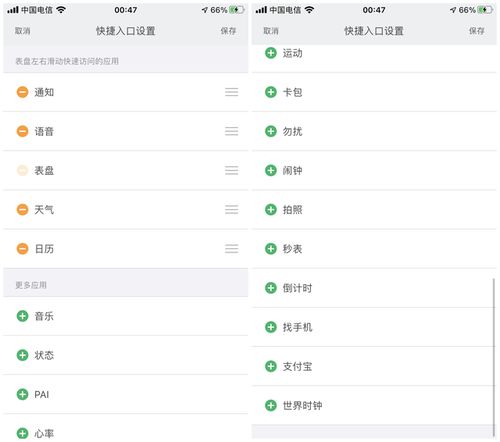Add PAI with the green plus icon
This screenshot has height=442, width=500.
click(x=22, y=394)
